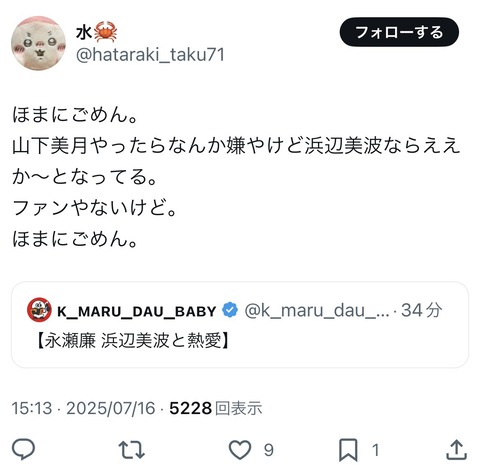This screenshot has width=480, height=474.
Task: Open K_MARU_DAU_BABY quoted avatar icon
Action: [x=39, y=310]
